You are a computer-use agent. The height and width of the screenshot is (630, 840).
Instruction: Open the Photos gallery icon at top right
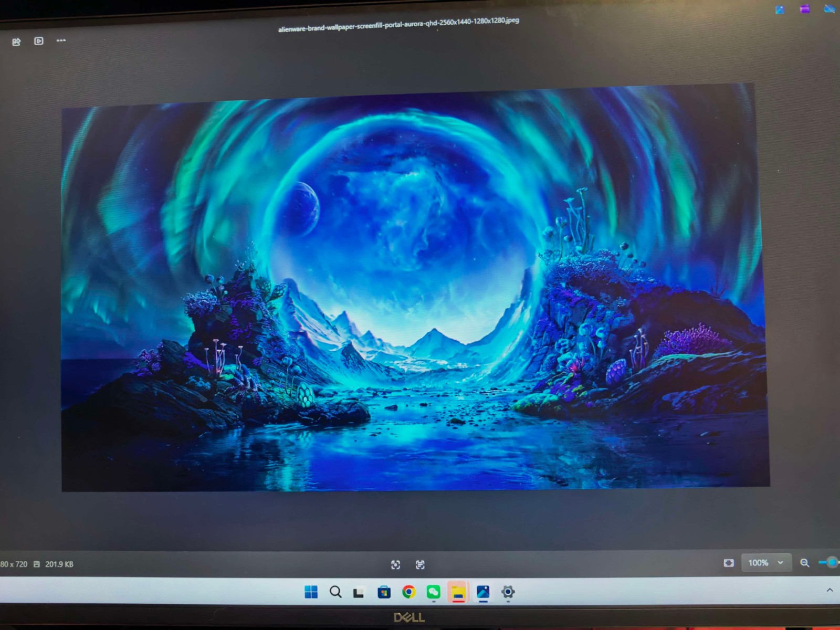tap(780, 9)
